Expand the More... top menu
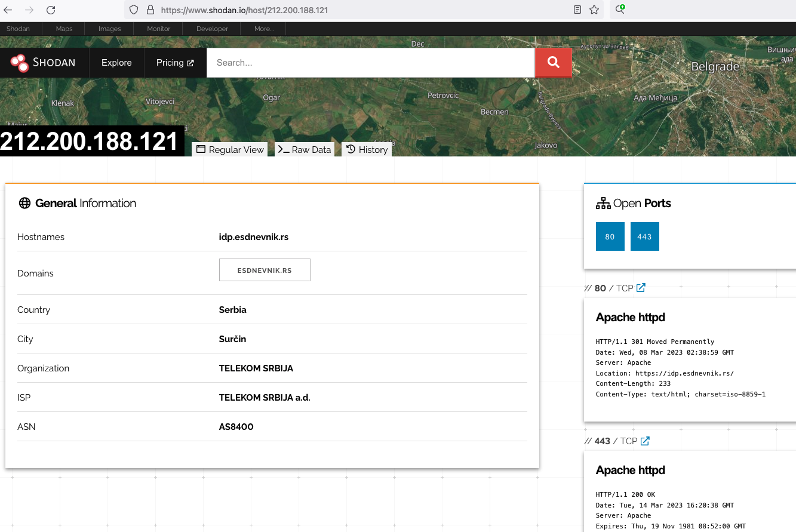796x532 pixels. coord(263,29)
